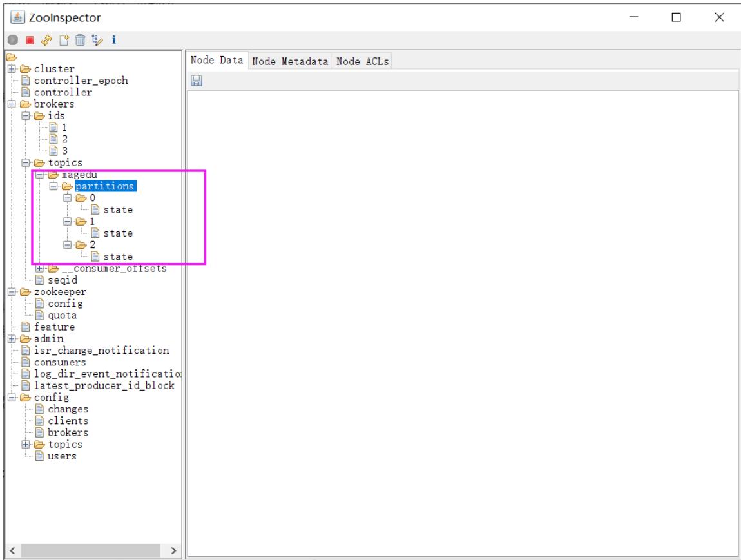741x560 pixels.
Task: Select state node under partition 1
Action: pyautogui.click(x=118, y=233)
